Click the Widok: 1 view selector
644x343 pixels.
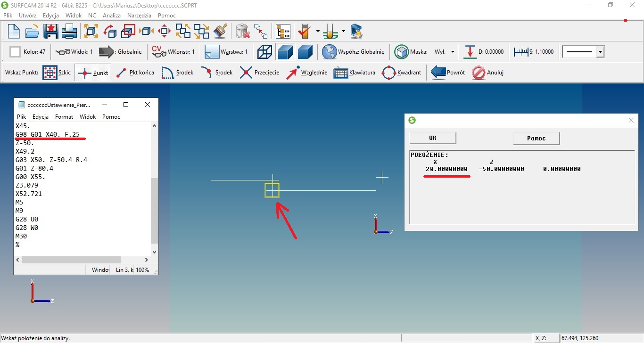pyautogui.click(x=74, y=52)
